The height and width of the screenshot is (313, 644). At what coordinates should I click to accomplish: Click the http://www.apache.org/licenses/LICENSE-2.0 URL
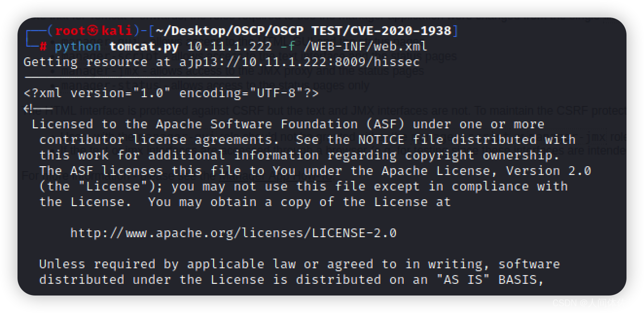pyautogui.click(x=233, y=233)
